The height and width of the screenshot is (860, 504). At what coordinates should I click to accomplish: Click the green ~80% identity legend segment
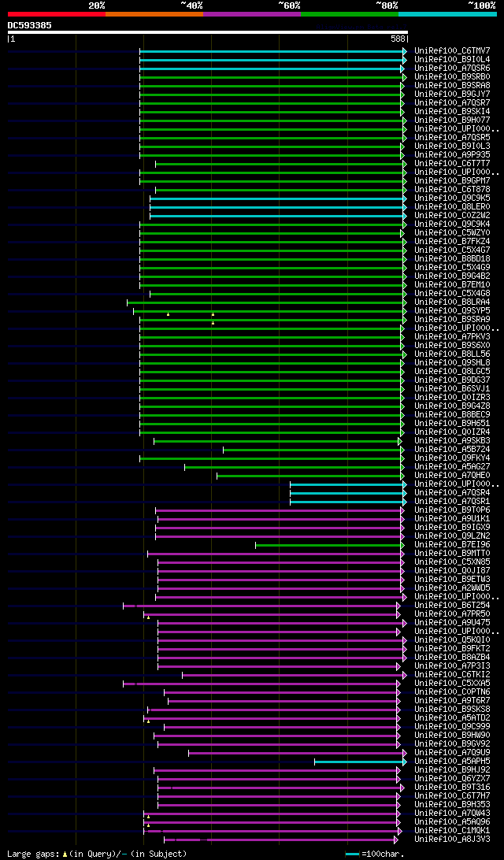[x=350, y=13]
